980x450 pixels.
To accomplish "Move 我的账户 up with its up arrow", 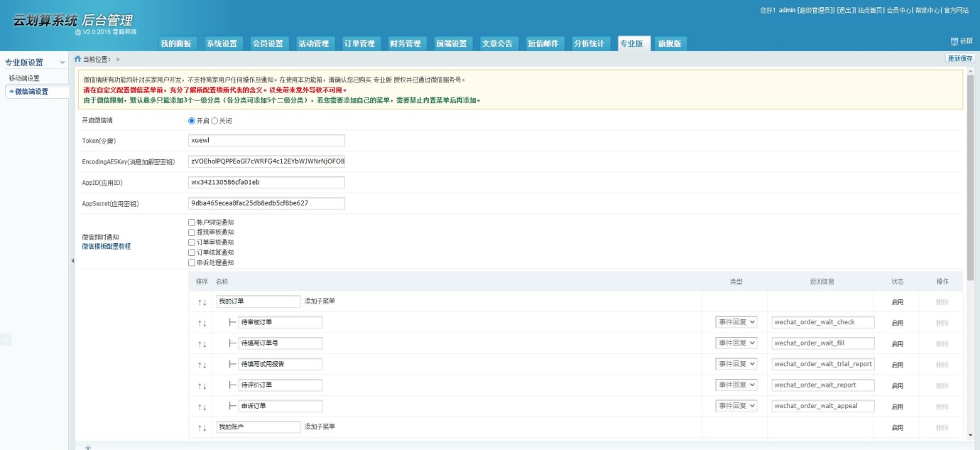I will coord(200,428).
